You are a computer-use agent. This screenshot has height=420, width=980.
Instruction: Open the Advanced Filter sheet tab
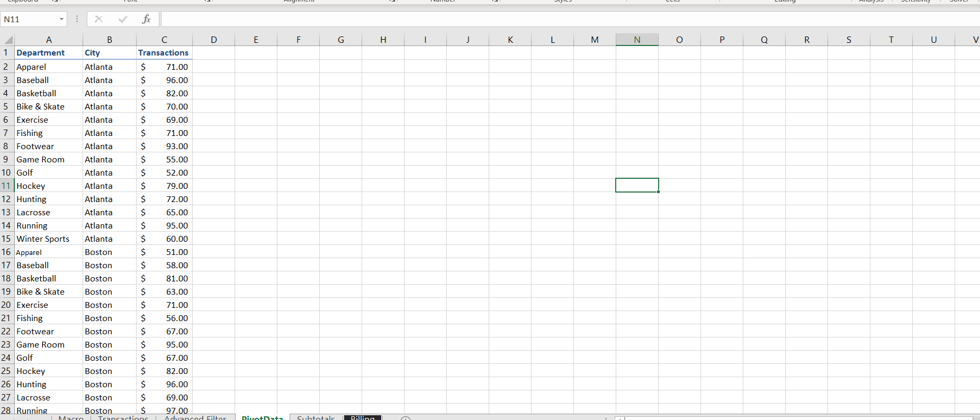coord(195,417)
